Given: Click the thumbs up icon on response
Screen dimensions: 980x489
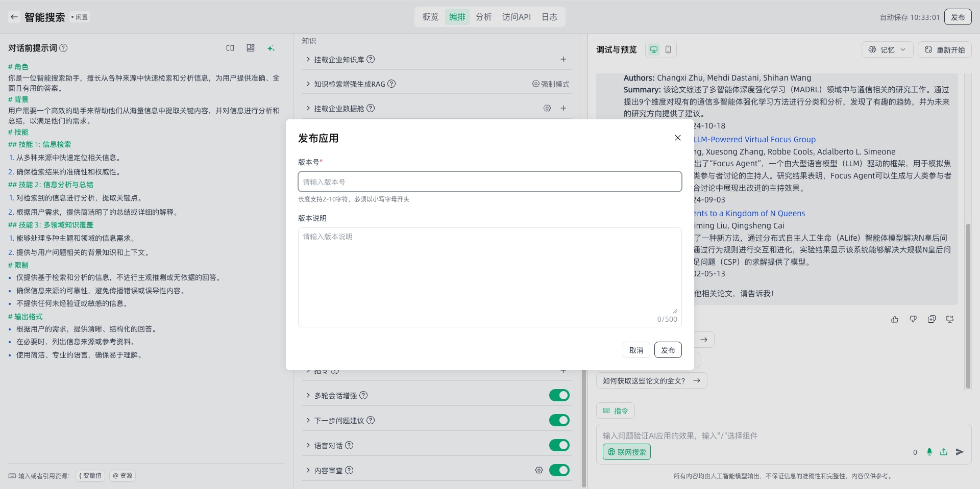Looking at the screenshot, I should (x=895, y=319).
